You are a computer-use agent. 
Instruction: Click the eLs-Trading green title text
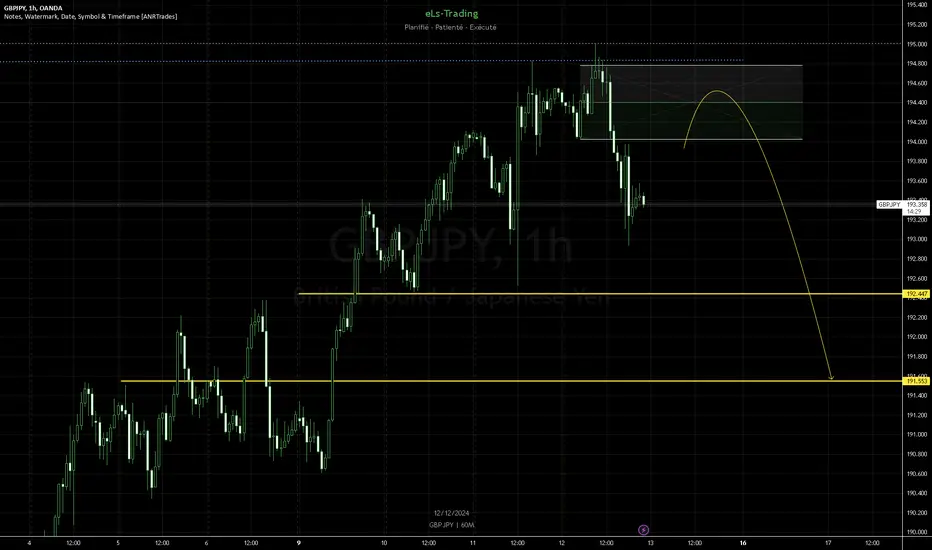pos(452,14)
